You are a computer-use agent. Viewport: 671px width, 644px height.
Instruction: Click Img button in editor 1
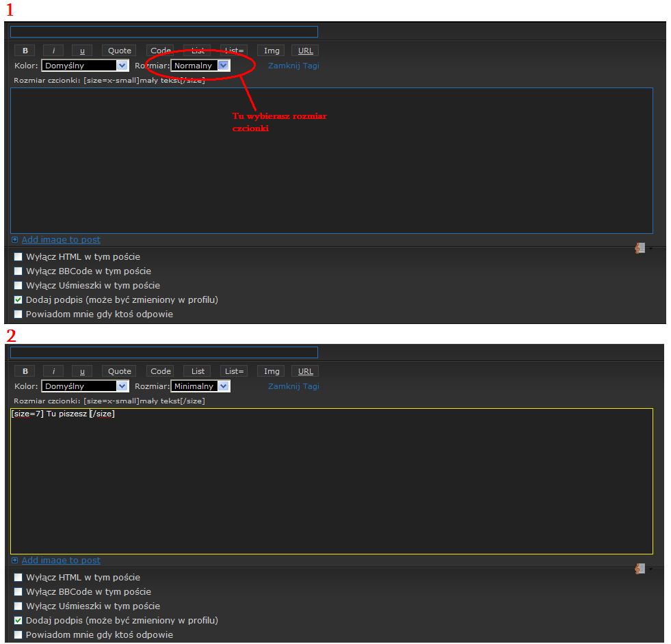[x=272, y=51]
